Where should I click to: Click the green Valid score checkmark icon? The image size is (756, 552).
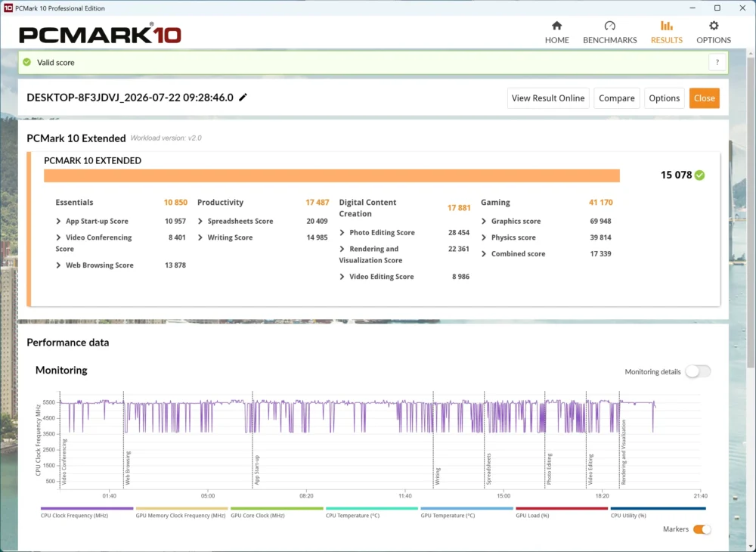[27, 62]
